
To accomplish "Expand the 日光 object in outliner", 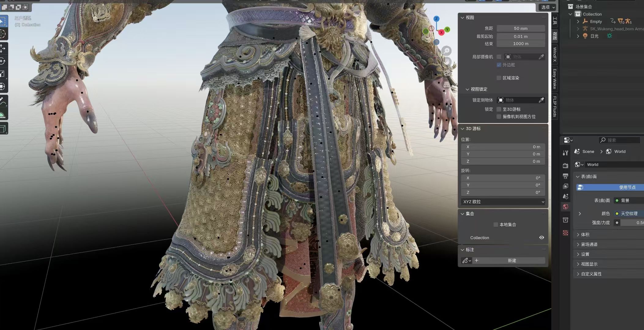I will [x=578, y=36].
